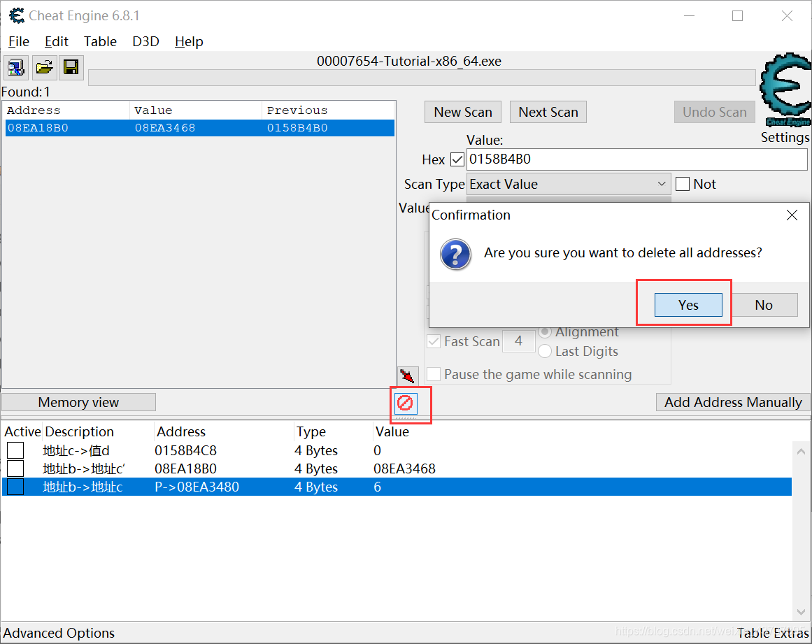Activate the 地址b->地址c' entry checkbox

15,468
